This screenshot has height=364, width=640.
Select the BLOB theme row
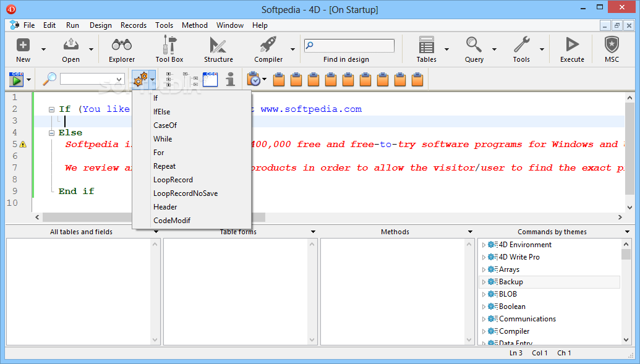click(x=549, y=294)
